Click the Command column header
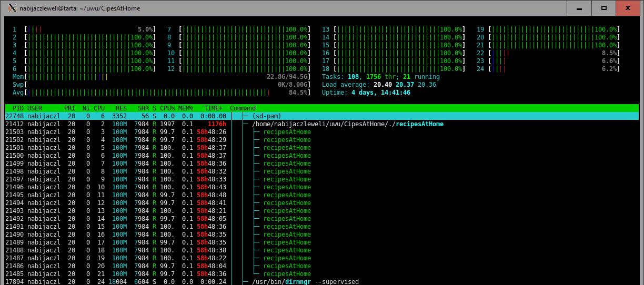Screen dimensions: 644x285 243,108
